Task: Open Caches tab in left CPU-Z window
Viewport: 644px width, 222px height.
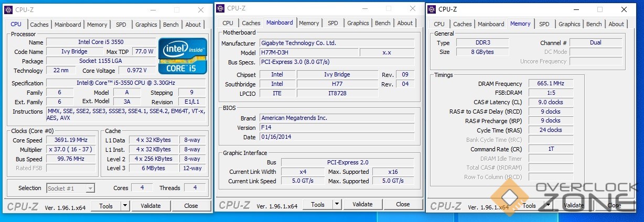Action: click(x=39, y=25)
